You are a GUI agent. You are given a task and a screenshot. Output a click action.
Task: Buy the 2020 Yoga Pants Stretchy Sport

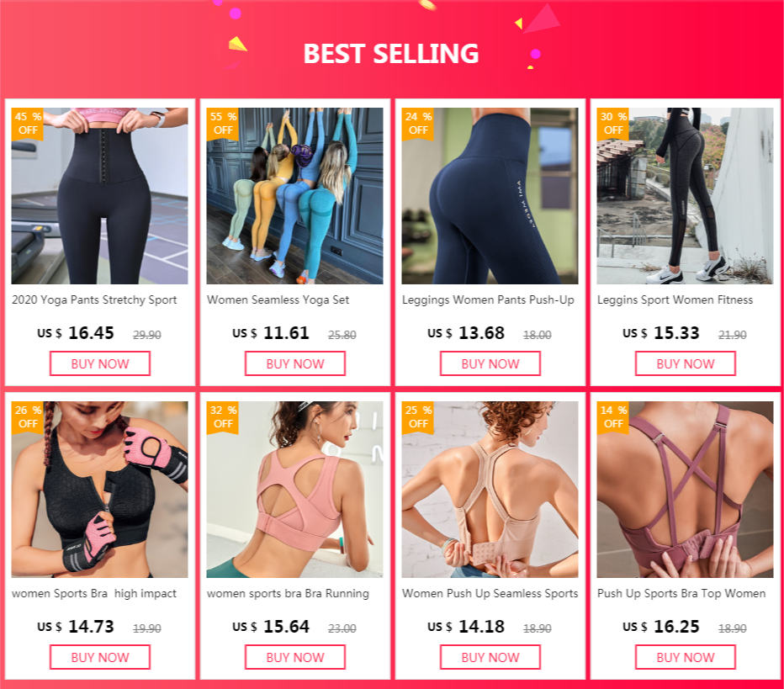click(100, 363)
